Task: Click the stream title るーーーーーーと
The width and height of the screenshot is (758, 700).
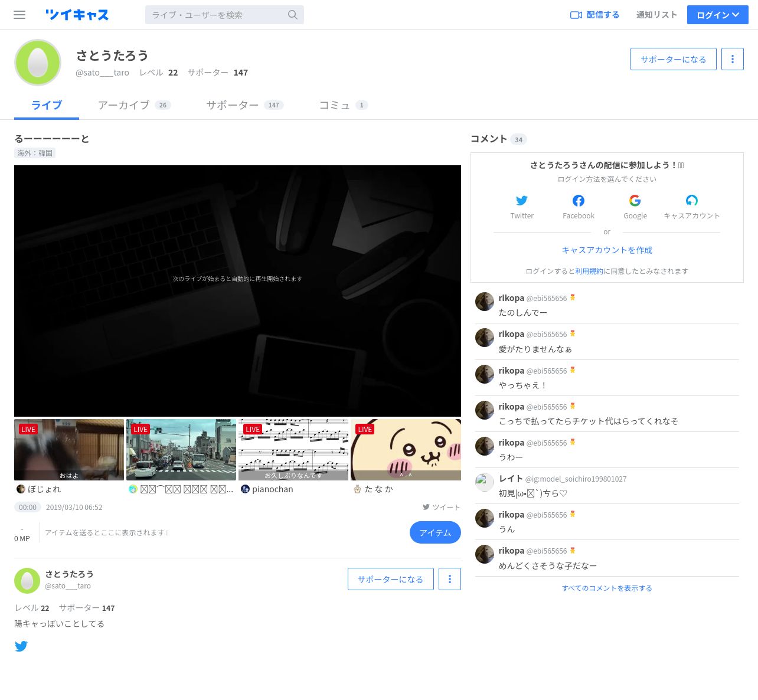Action: [52, 139]
